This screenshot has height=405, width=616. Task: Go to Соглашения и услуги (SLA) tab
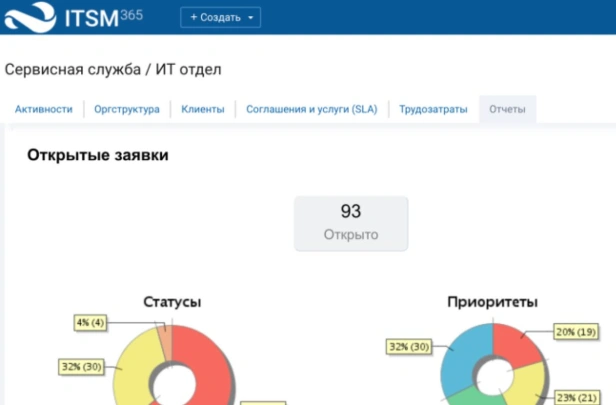312,109
